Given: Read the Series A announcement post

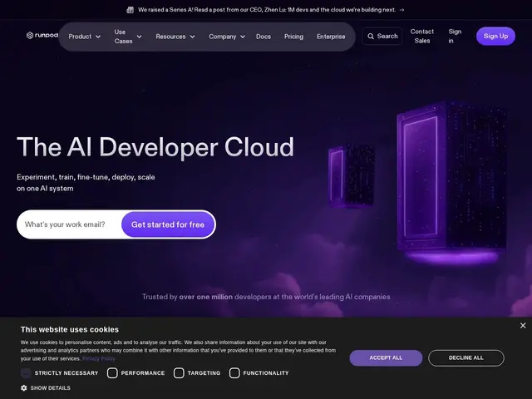Looking at the screenshot, I should (267, 10).
